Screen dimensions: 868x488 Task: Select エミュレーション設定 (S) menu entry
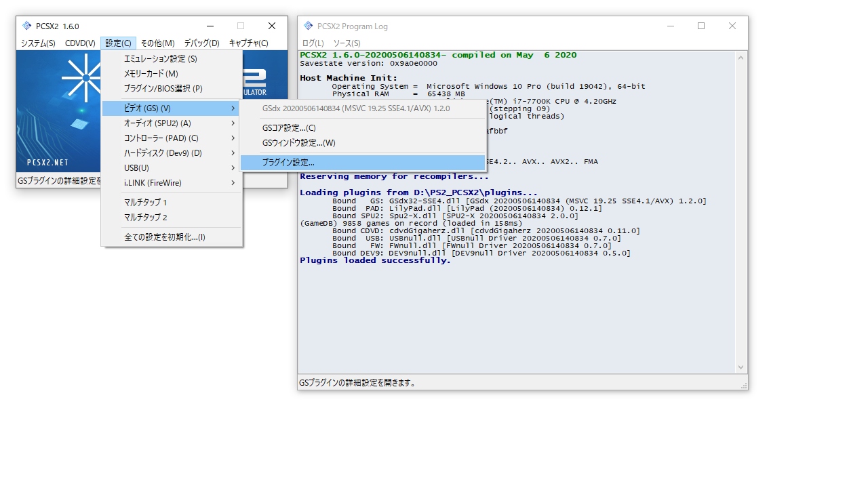172,59
